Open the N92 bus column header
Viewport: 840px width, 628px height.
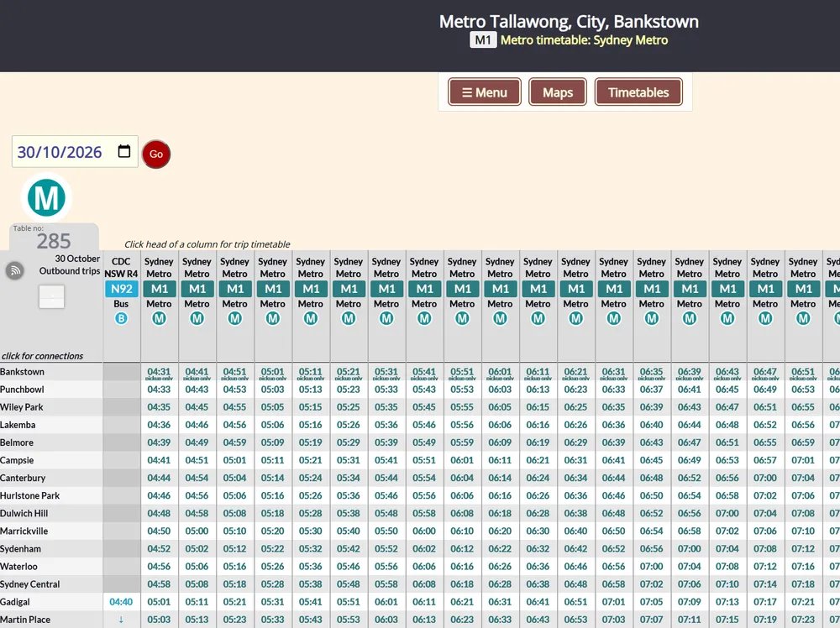[x=121, y=289]
